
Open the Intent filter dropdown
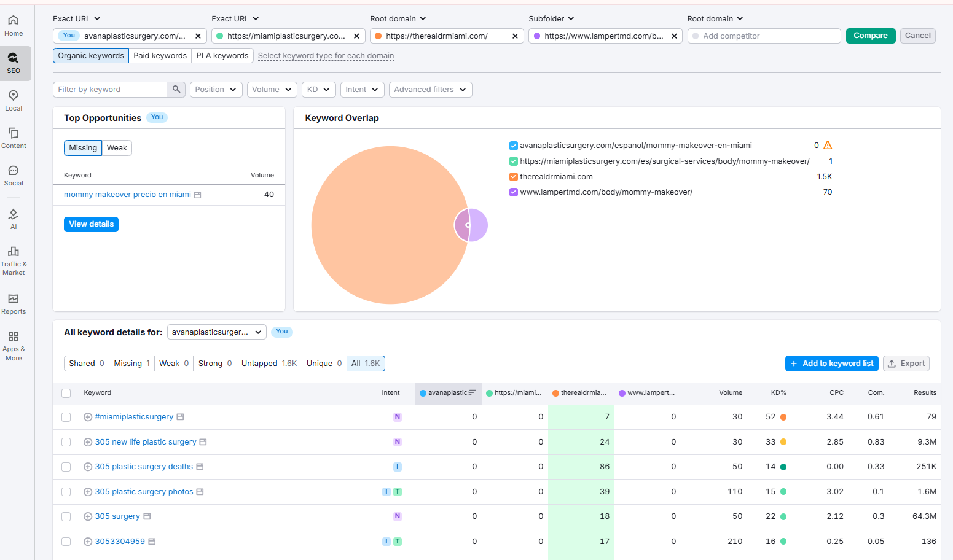pos(362,90)
